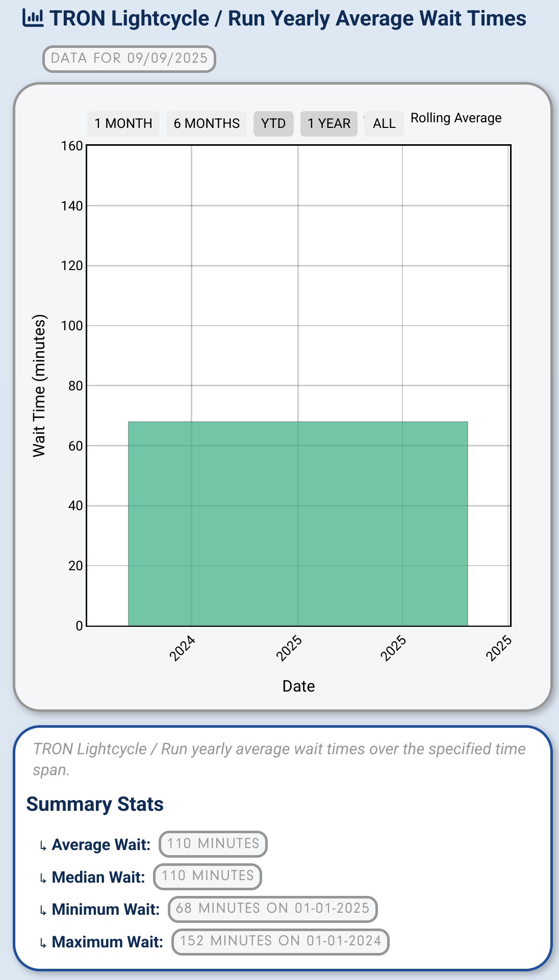Click the TRON Lightcycle / Run page title
559x980 pixels.
pos(288,18)
